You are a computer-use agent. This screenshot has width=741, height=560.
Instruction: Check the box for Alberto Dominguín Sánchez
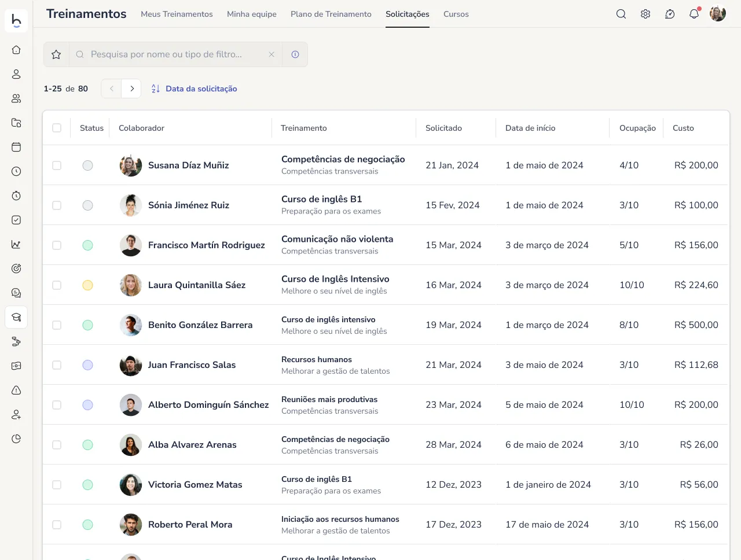57,405
